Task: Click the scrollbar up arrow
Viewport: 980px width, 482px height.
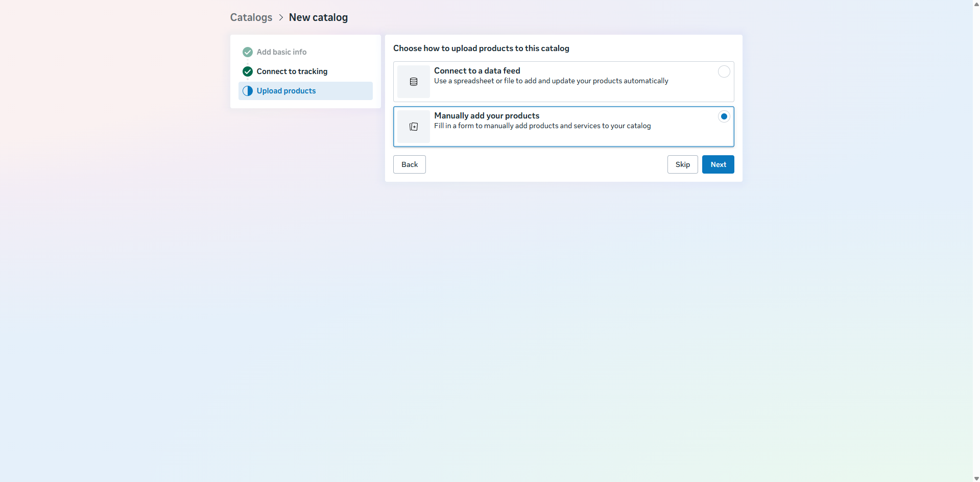Action: coord(976,4)
